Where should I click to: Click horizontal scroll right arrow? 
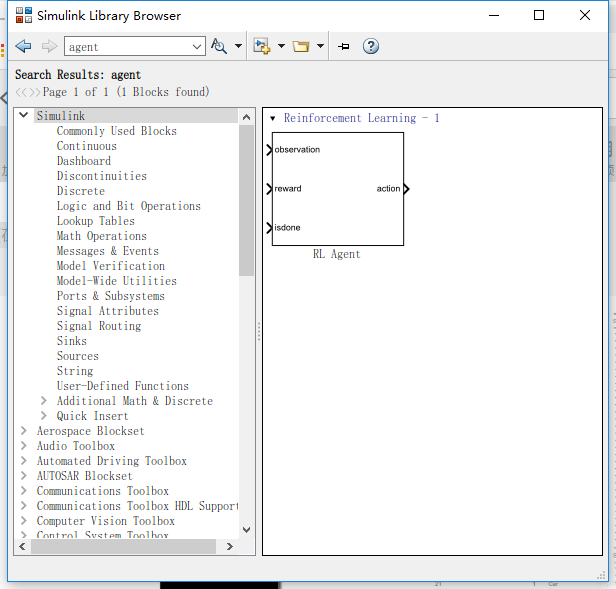tap(230, 547)
